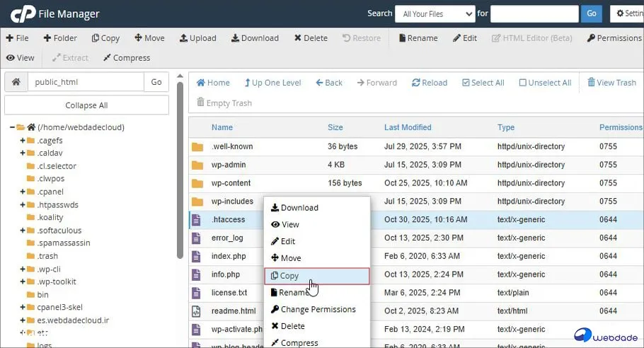Click the folder tree vertical scrollbar

click(180, 170)
